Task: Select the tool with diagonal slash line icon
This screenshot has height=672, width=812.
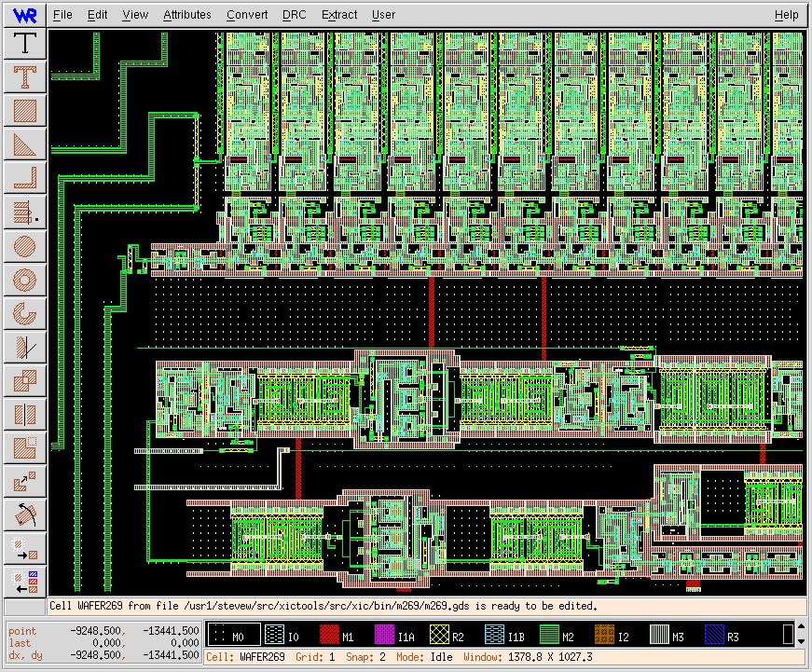Action: 25,348
